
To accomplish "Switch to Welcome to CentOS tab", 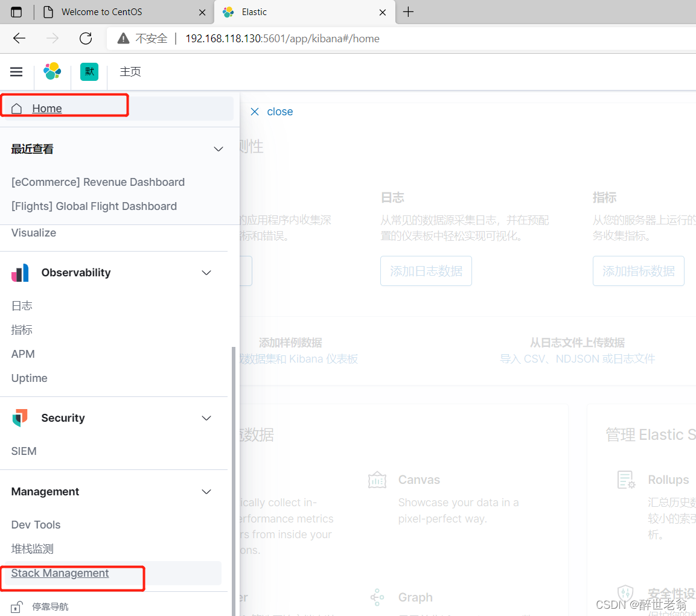I will pos(123,12).
